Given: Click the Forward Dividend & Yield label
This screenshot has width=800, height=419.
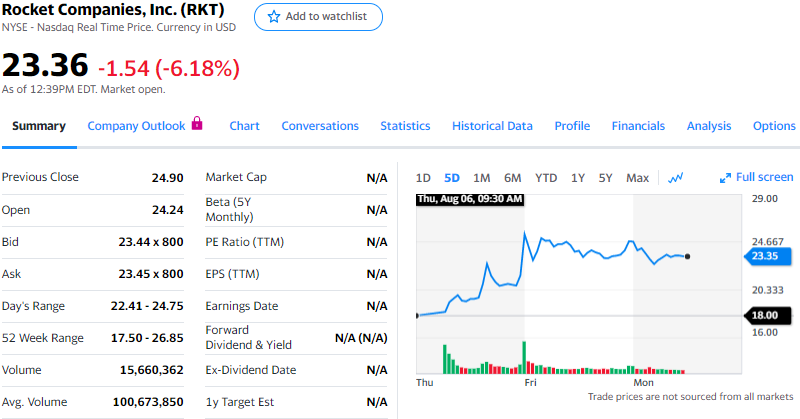Looking at the screenshot, I should 248,337.
